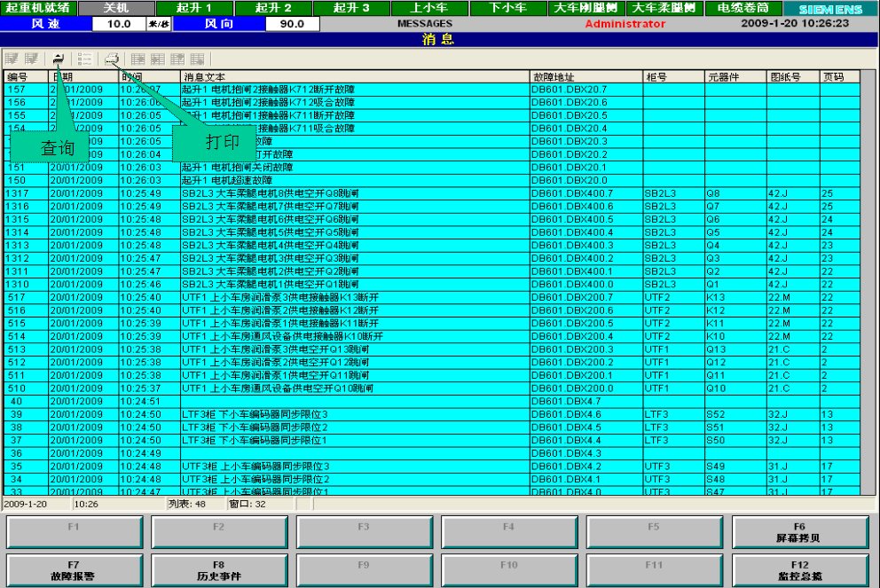Switch to the 上小车 tab
Image resolution: width=880 pixels, height=588 pixels.
[x=429, y=8]
